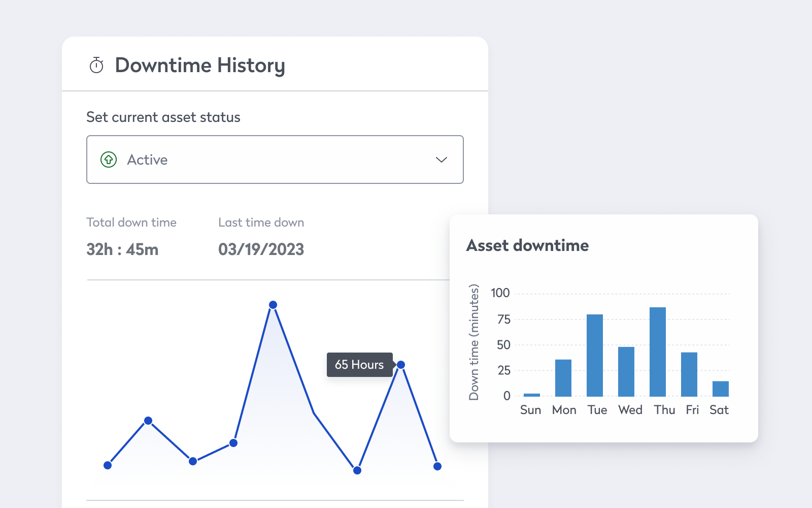812x508 pixels.
Task: Open the Active status combo box
Action: [x=275, y=160]
